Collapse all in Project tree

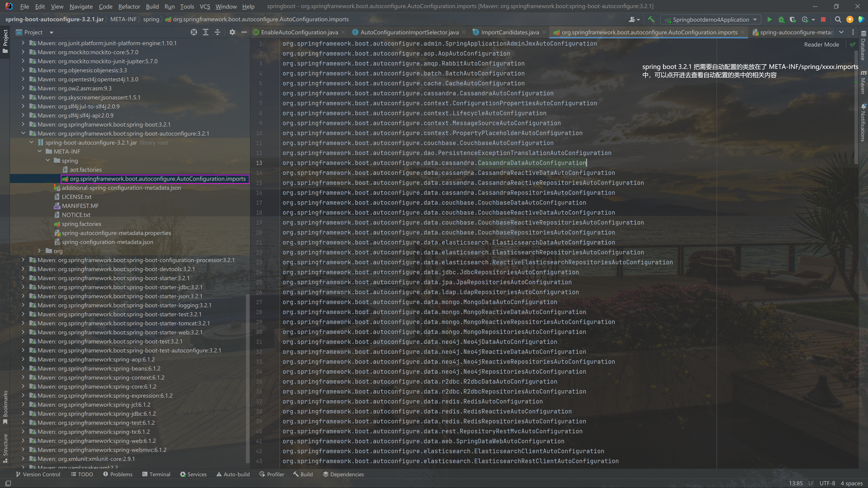point(217,32)
